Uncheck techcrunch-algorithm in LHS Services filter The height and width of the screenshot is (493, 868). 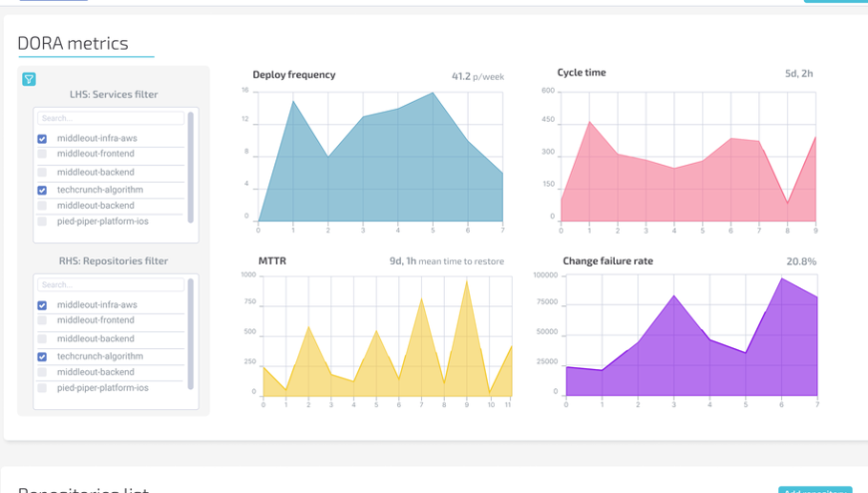(x=42, y=190)
